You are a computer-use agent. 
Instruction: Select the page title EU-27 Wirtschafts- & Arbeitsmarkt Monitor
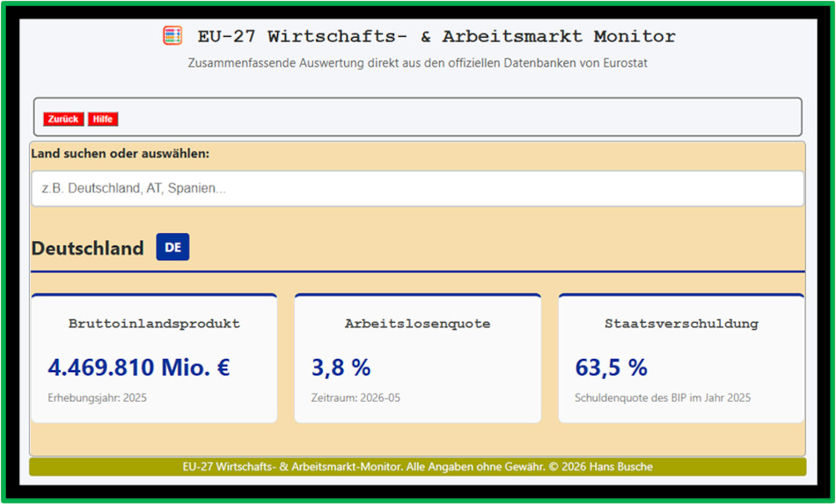pos(436,36)
